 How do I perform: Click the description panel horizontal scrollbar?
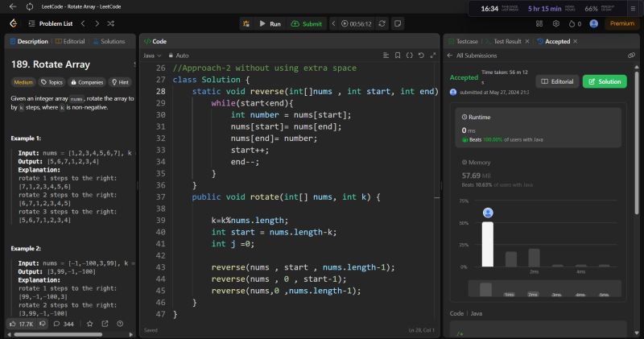click(x=58, y=334)
